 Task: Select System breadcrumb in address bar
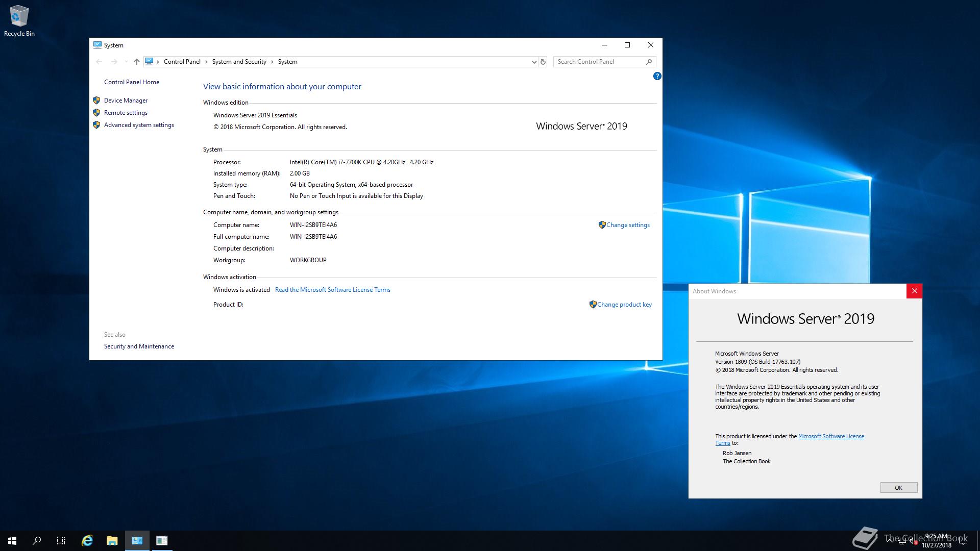click(287, 62)
